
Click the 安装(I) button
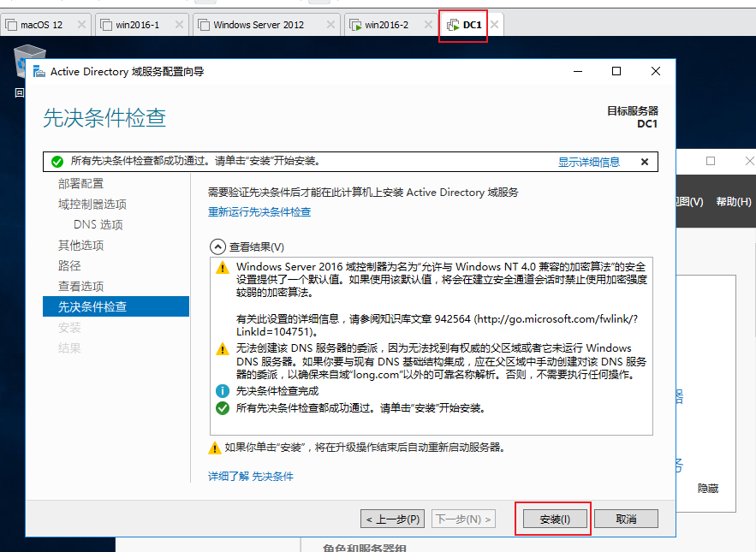coord(555,519)
